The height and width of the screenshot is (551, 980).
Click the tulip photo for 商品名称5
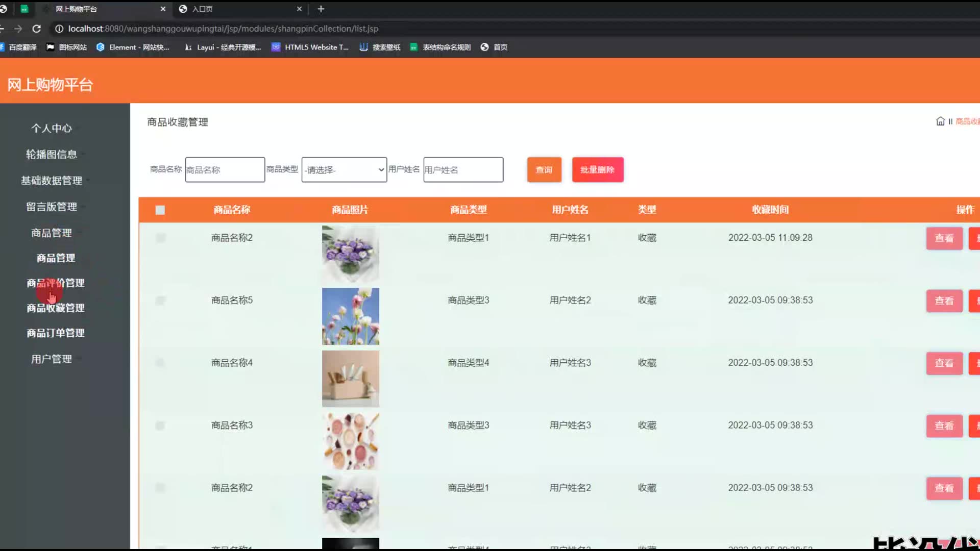pos(351,316)
